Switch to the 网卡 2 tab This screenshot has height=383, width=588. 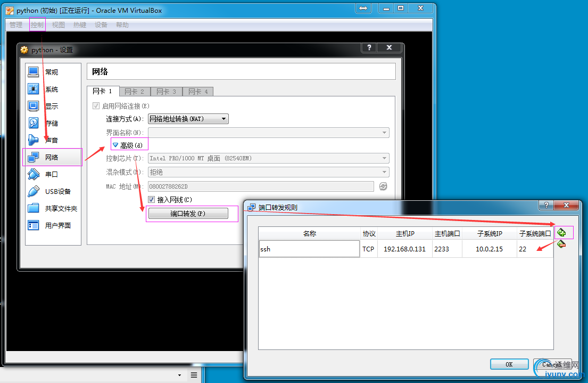coord(135,92)
